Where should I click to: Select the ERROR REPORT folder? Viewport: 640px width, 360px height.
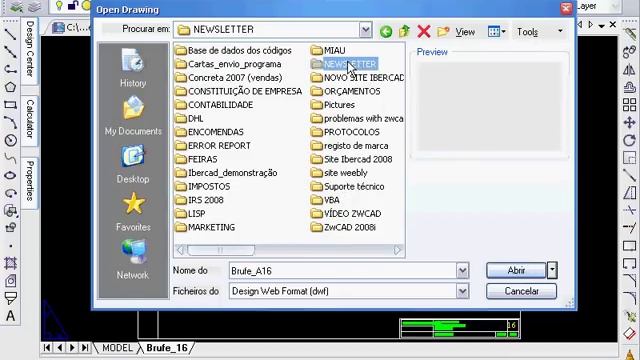213,146
